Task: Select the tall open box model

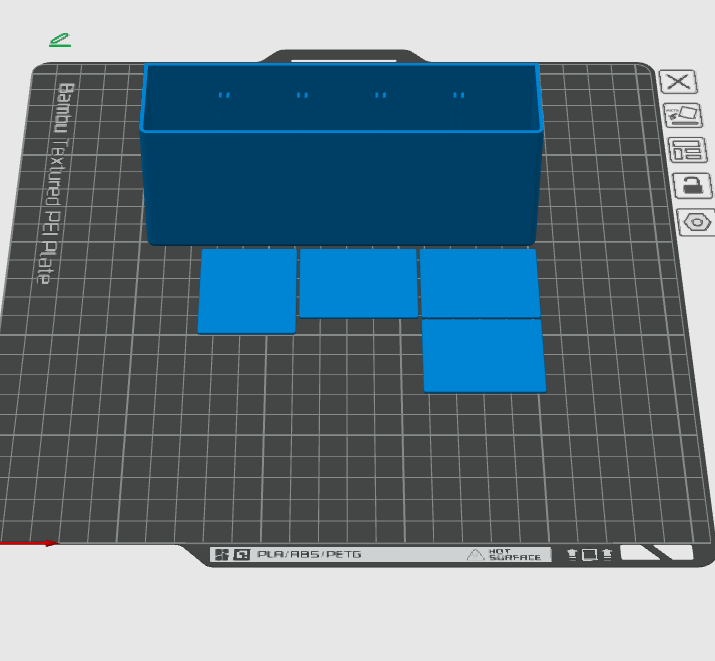Action: tap(341, 154)
